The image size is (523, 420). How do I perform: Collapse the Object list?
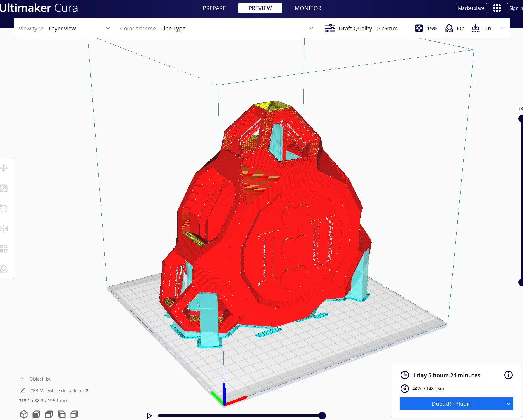22,379
